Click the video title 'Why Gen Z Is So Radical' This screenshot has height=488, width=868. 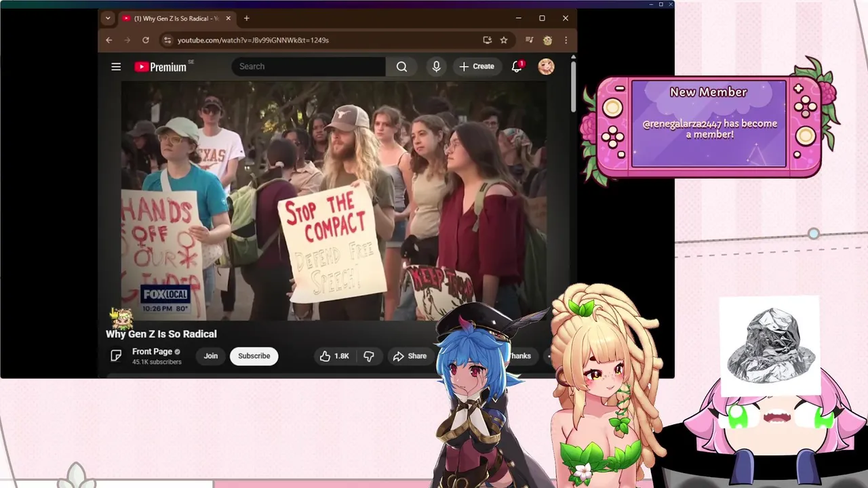161,333
